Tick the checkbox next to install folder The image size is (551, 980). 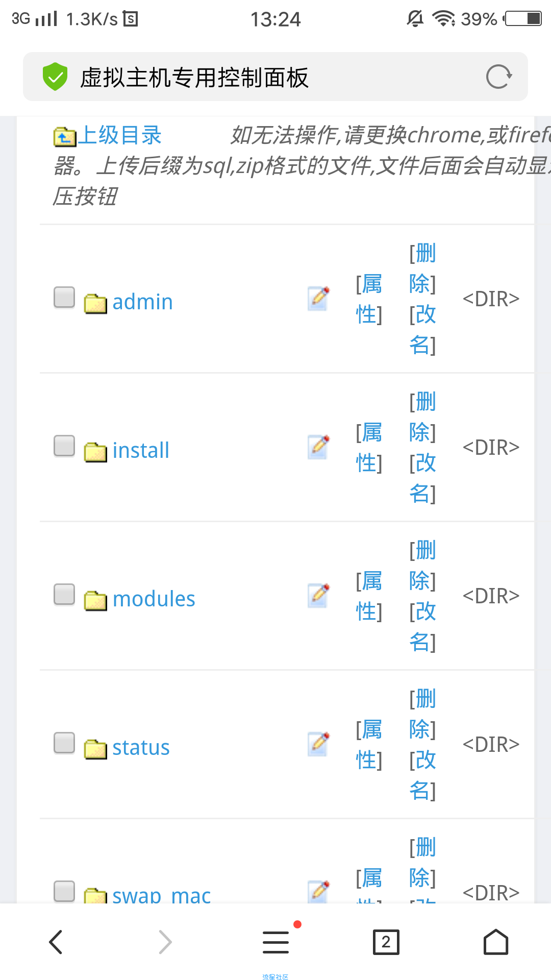click(64, 446)
